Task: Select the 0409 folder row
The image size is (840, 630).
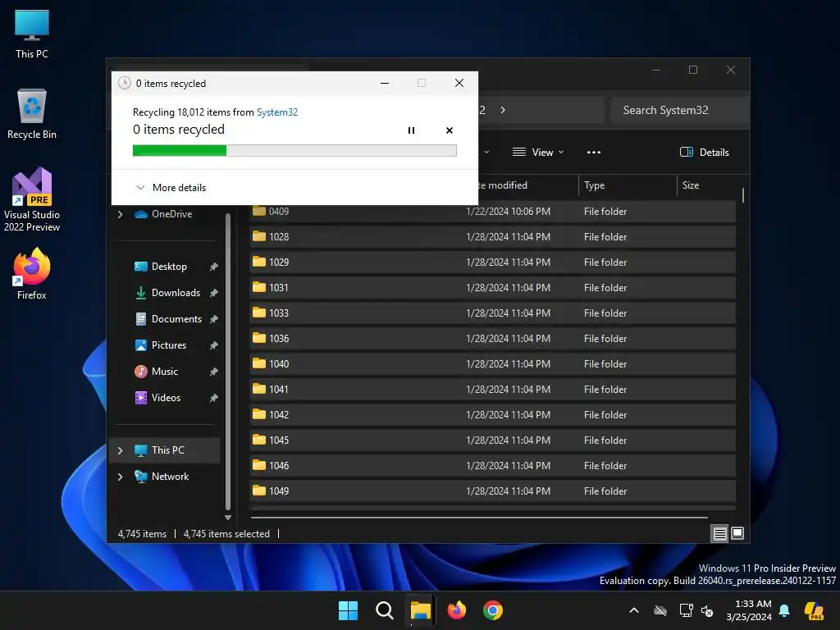Action: (492, 212)
